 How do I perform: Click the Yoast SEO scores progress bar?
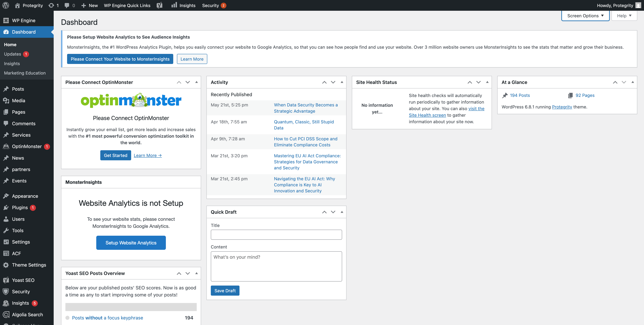[131, 307]
